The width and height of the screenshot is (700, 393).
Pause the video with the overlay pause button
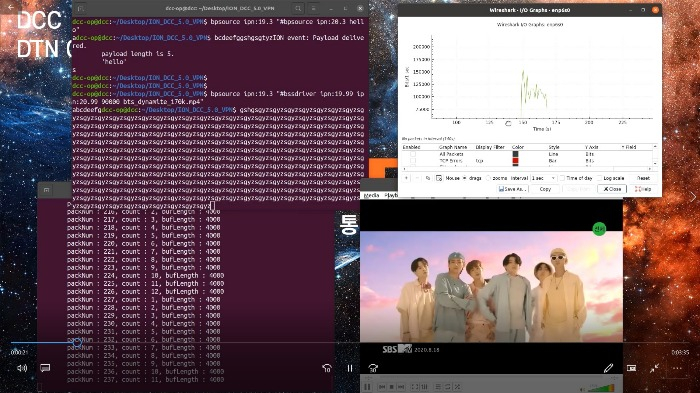350,368
